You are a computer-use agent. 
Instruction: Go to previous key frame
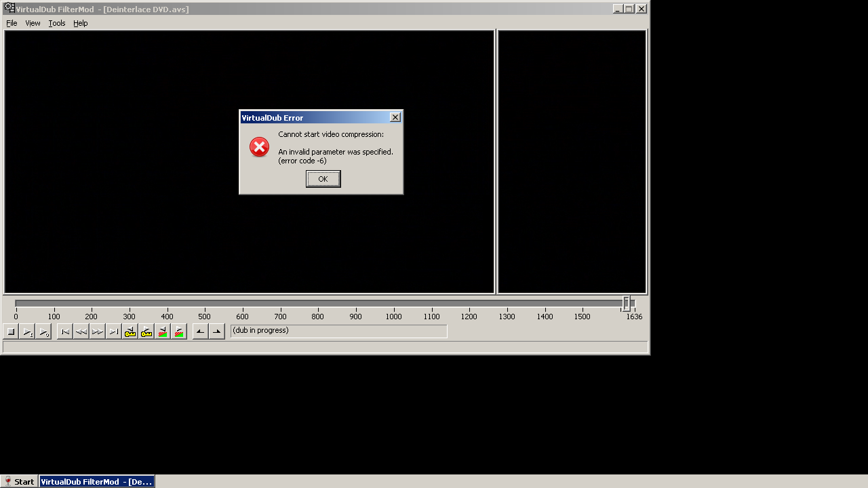[130, 331]
